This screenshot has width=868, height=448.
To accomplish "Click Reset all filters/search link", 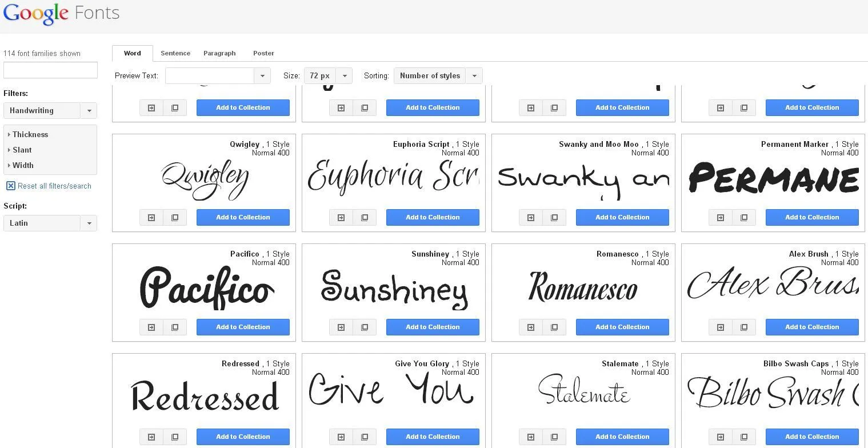I will [49, 186].
